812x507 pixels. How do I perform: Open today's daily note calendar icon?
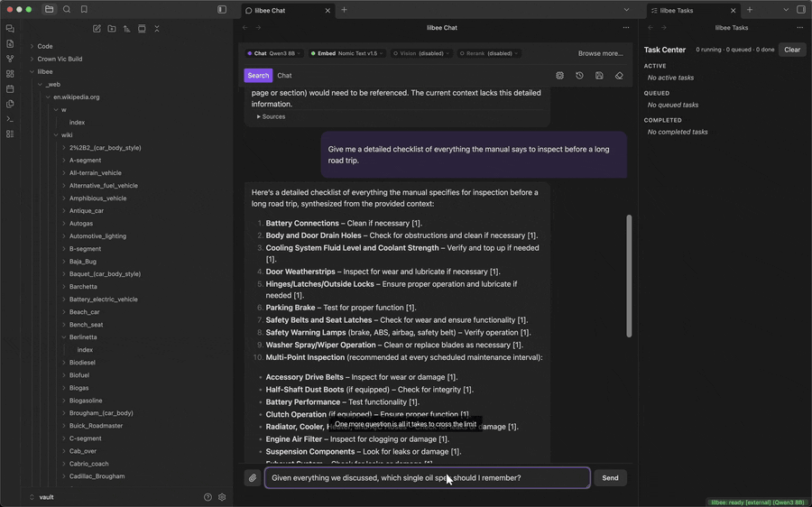(10, 88)
